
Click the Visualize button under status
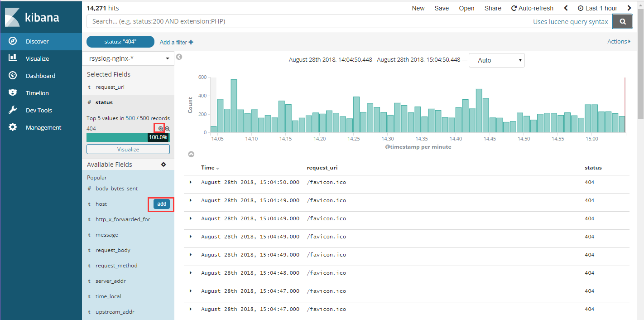(x=128, y=149)
